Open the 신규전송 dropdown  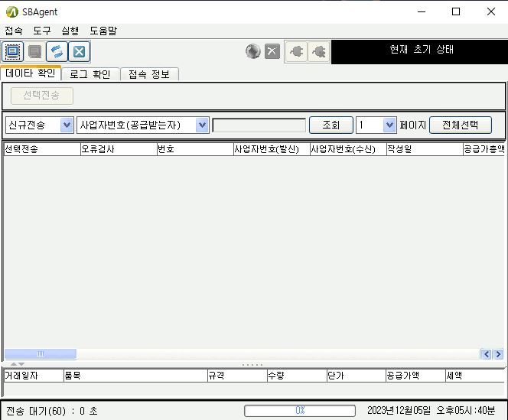[x=67, y=125]
